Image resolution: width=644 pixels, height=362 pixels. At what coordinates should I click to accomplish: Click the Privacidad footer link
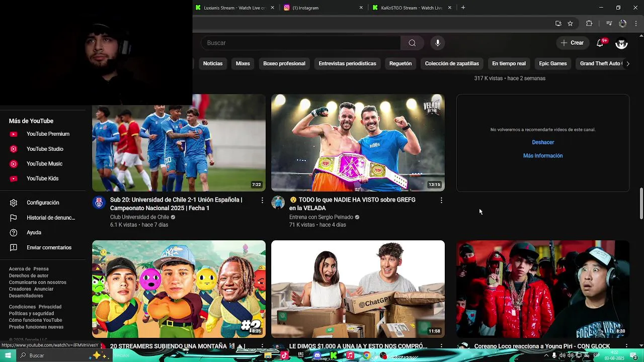(50, 307)
